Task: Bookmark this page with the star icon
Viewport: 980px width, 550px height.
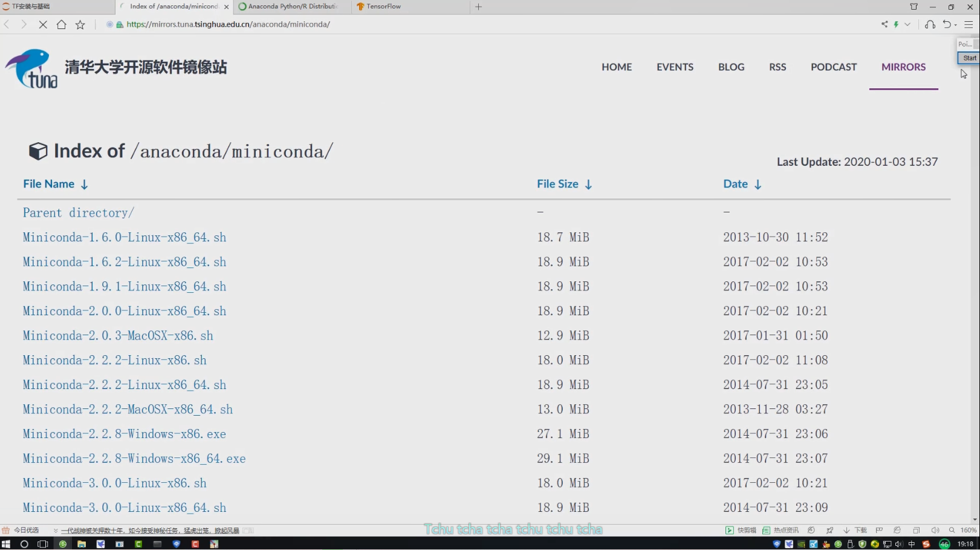Action: [x=80, y=24]
